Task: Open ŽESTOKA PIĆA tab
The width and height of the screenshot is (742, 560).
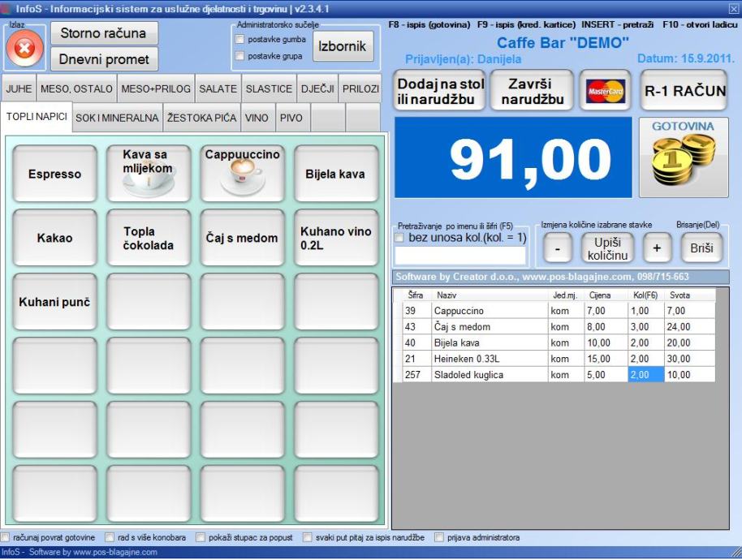Action: point(201,118)
